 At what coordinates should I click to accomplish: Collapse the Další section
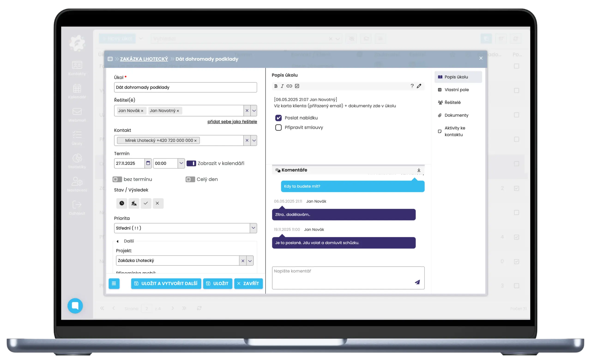tap(118, 241)
